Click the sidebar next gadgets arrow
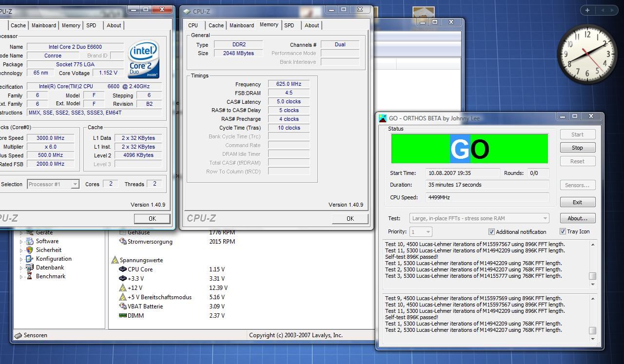This screenshot has width=624, height=364. (612, 10)
